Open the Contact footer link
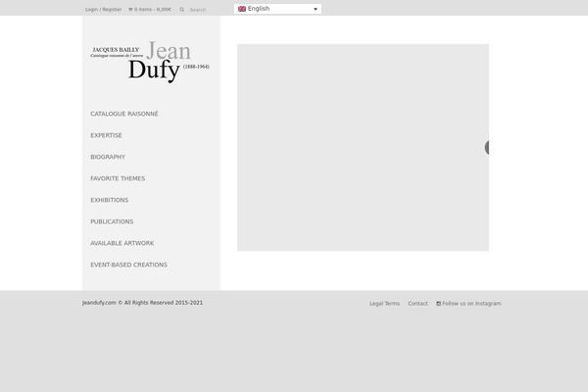Image resolution: width=588 pixels, height=392 pixels. pyautogui.click(x=417, y=304)
